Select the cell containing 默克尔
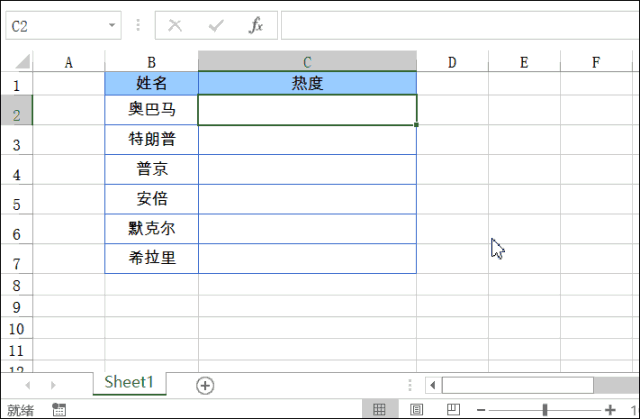 point(151,229)
